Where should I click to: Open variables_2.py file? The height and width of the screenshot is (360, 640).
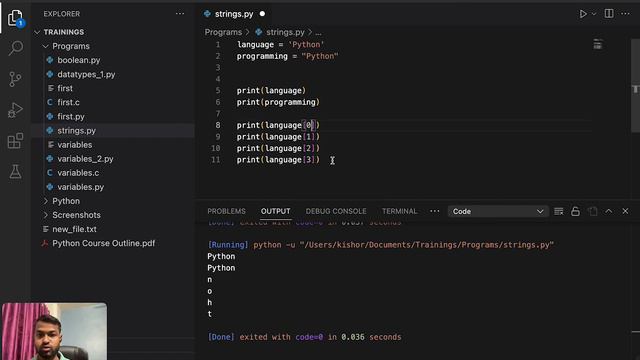pos(85,159)
